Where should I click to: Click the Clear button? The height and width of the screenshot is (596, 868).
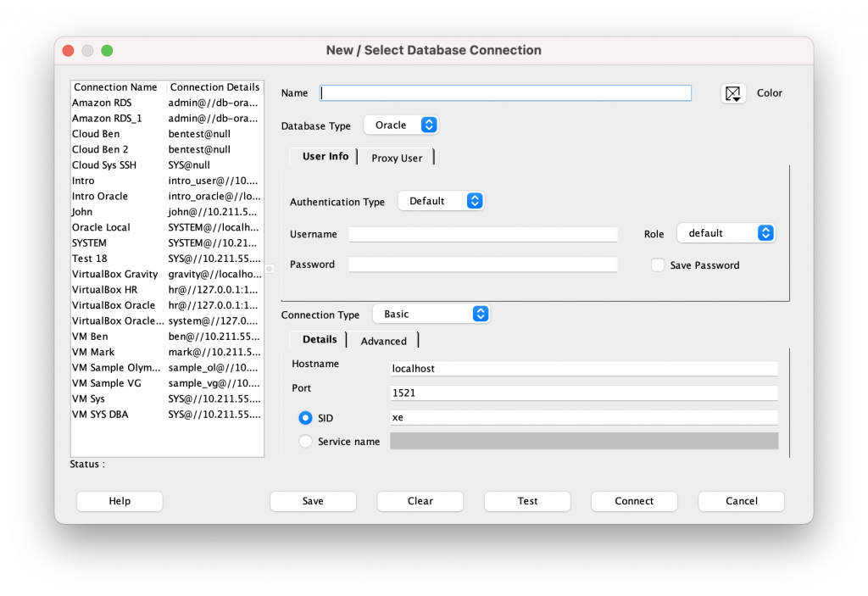coord(420,501)
